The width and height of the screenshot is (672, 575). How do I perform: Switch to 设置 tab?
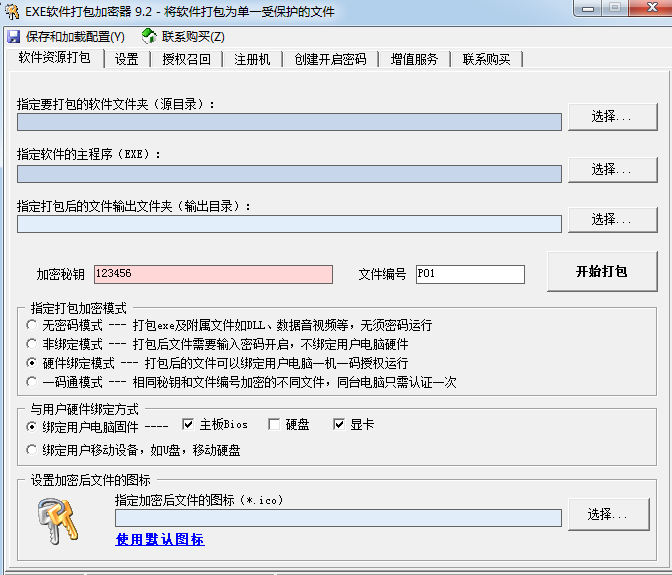127,59
